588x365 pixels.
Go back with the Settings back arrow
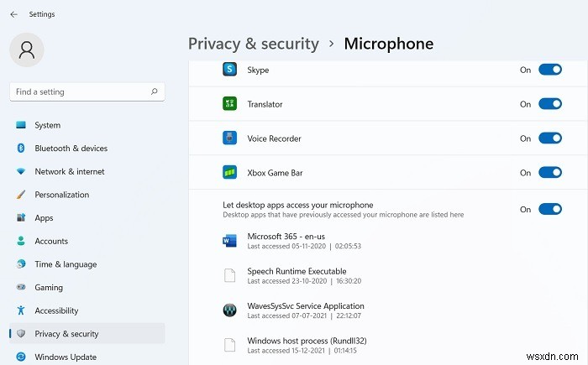pos(14,14)
